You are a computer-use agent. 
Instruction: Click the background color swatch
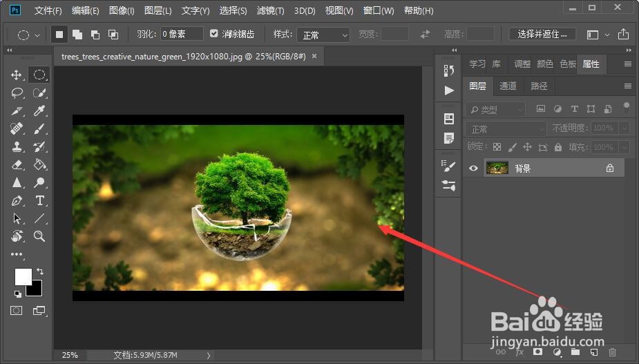[37, 290]
